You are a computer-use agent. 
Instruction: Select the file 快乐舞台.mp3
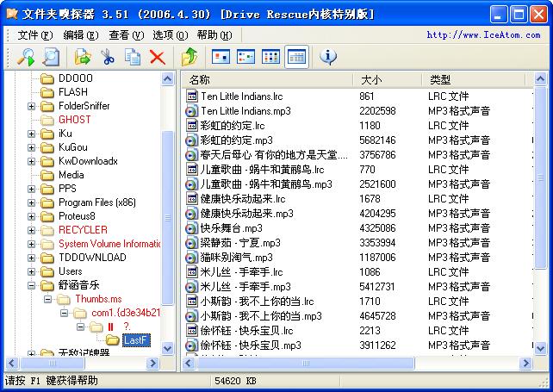coord(232,228)
